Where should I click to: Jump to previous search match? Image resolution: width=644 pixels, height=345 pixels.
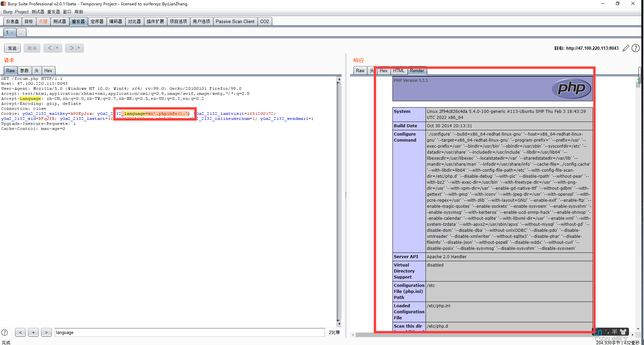[20, 332]
